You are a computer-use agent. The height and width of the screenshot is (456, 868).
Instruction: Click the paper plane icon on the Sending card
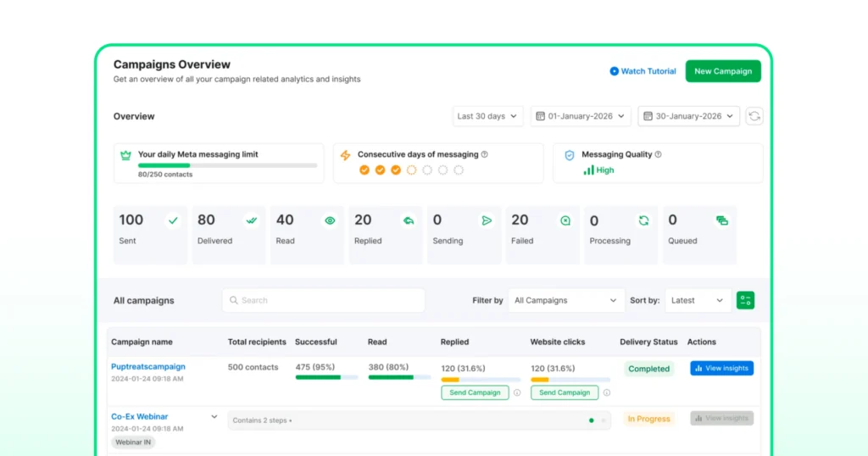tap(487, 220)
